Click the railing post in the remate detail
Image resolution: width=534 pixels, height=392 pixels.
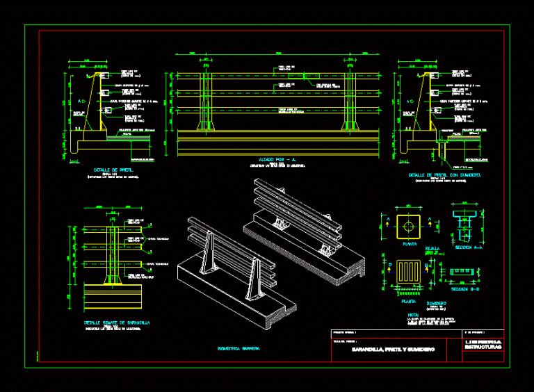tap(113, 255)
